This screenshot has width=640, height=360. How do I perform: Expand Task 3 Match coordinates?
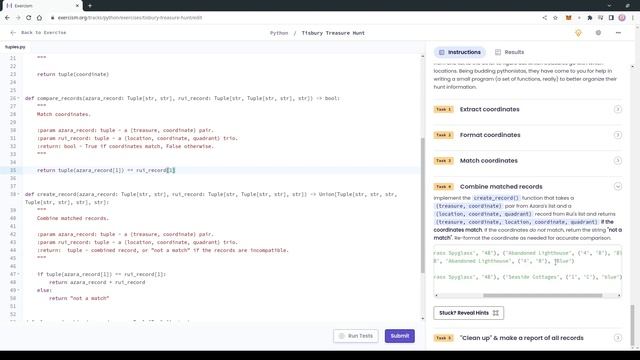point(528,161)
